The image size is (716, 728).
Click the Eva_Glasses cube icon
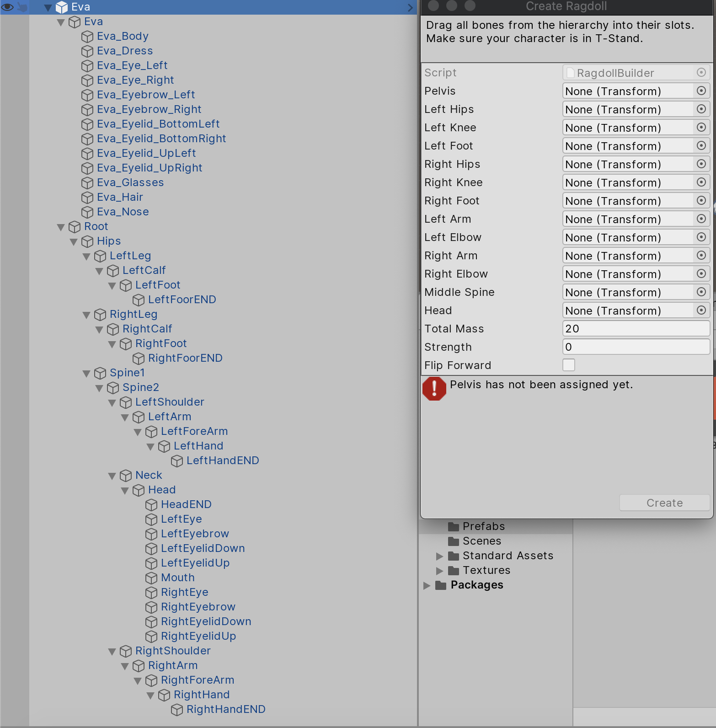pos(87,183)
